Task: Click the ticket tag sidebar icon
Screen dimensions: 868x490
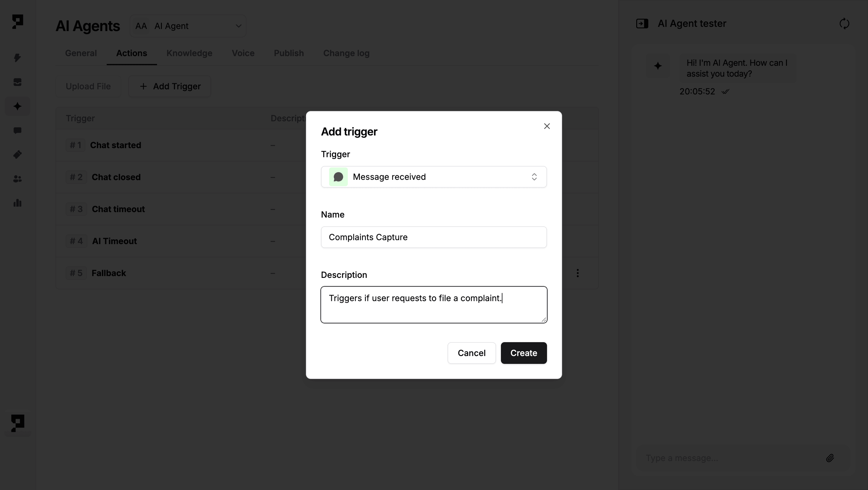Action: pos(17,155)
